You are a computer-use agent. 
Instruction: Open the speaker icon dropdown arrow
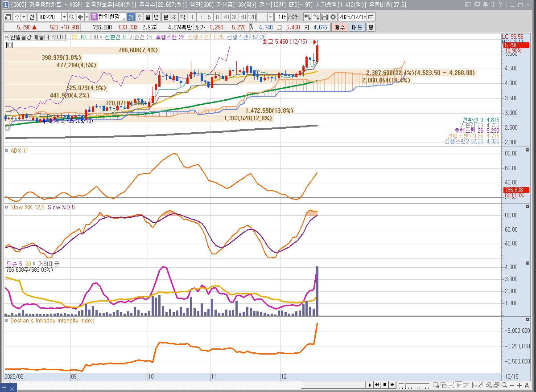(x=87, y=17)
